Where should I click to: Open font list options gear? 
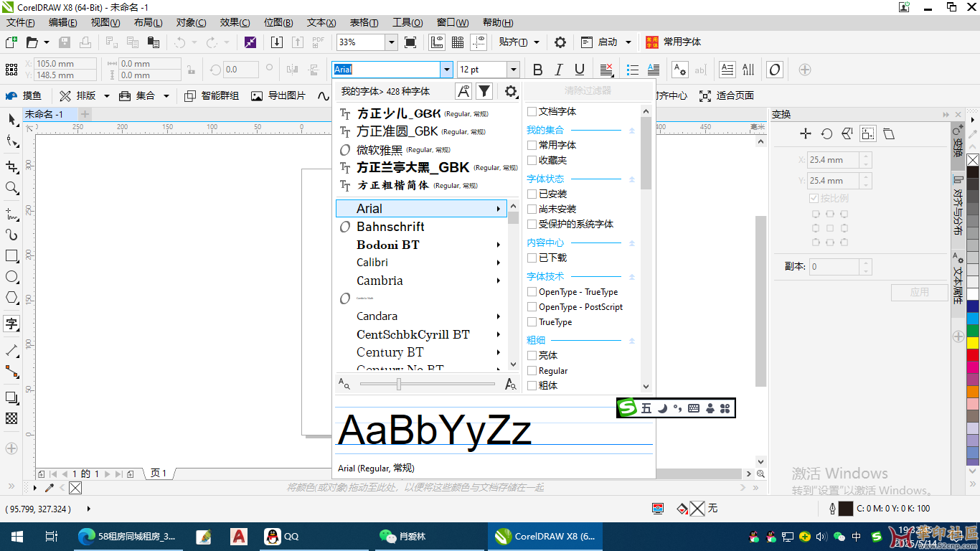(511, 91)
